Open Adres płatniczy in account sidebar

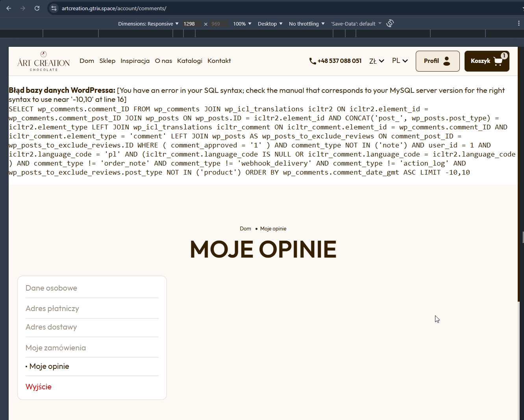point(52,308)
